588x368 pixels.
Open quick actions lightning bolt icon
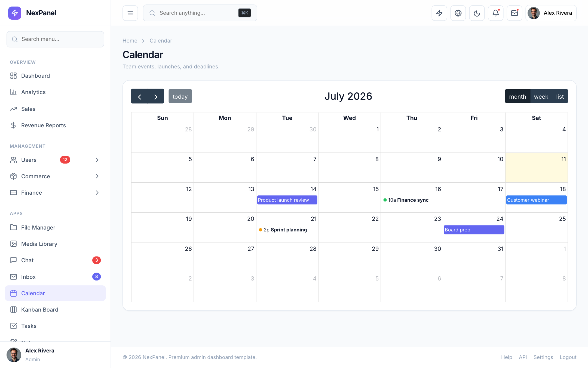click(439, 13)
